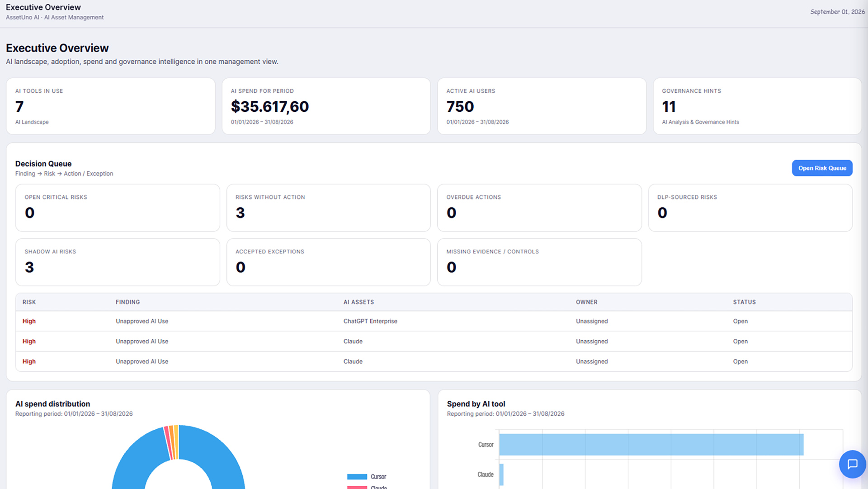The image size is (868, 489).
Task: Click the AI Landscape label under 7
Action: point(32,122)
